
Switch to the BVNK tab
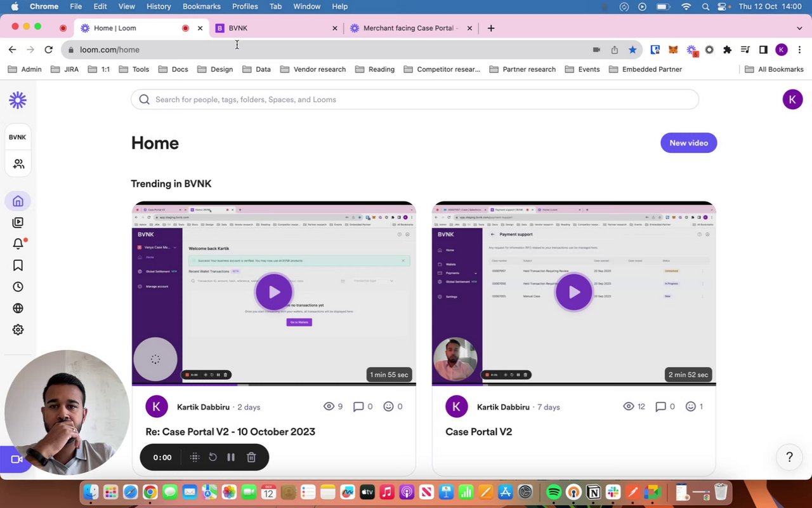(277, 28)
